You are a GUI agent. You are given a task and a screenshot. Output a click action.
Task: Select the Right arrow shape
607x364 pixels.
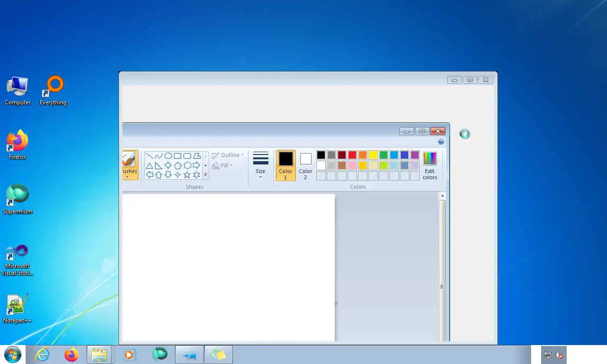pyautogui.click(x=196, y=165)
